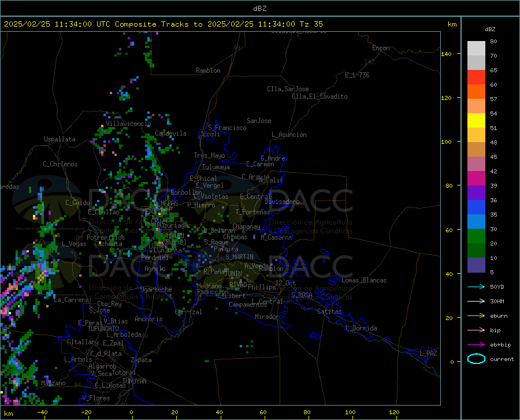Click the 'Potrerillos' map label
Screen dimensions: 520x420
click(106, 237)
